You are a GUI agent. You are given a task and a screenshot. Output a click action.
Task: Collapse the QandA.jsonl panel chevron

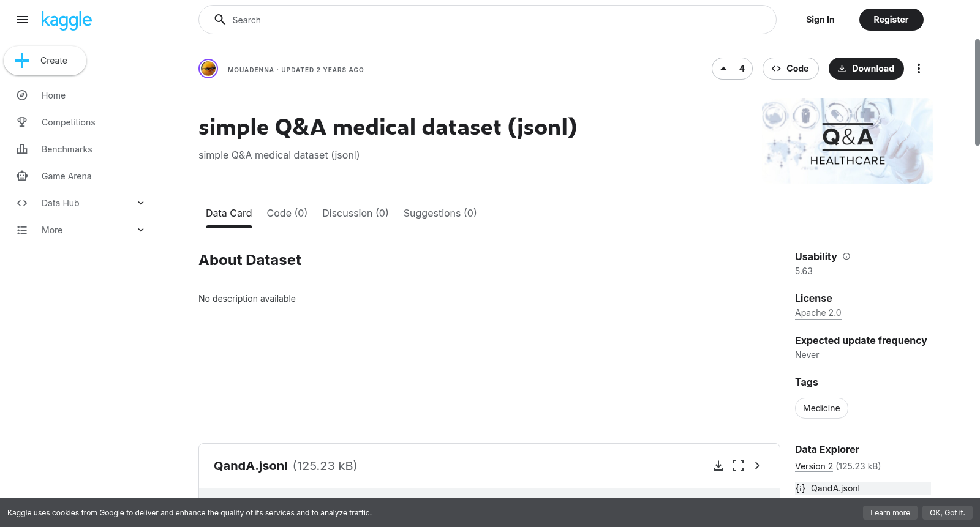[x=758, y=466]
